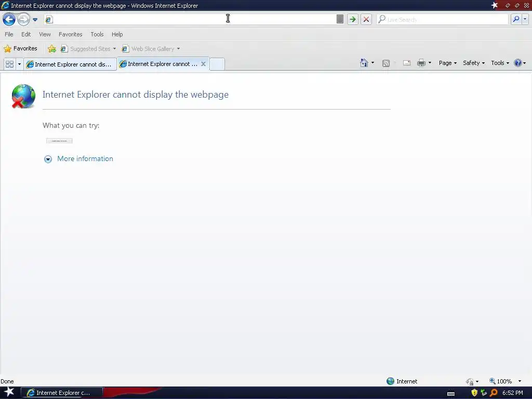This screenshot has width=532, height=399.
Task: Open the Home dropdown arrow
Action: (373, 63)
